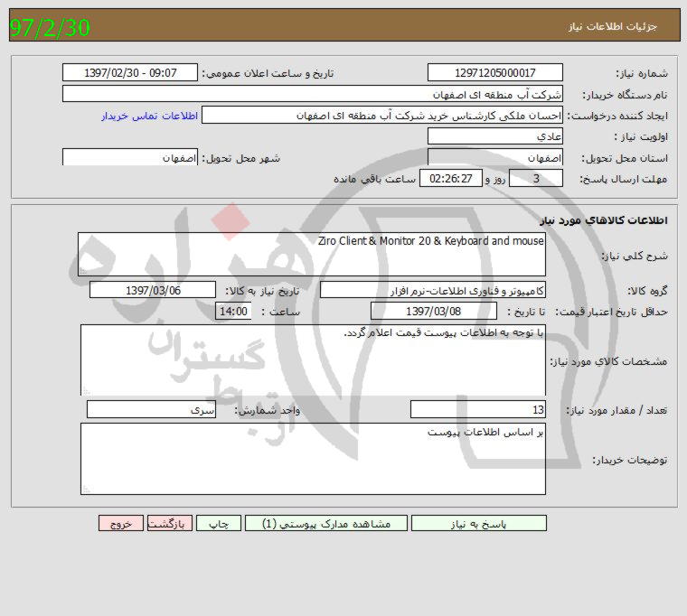The height and width of the screenshot is (616, 687).
Task: Select the announcement date-time field 1397/02/30 - 09:07
Action: (130, 73)
